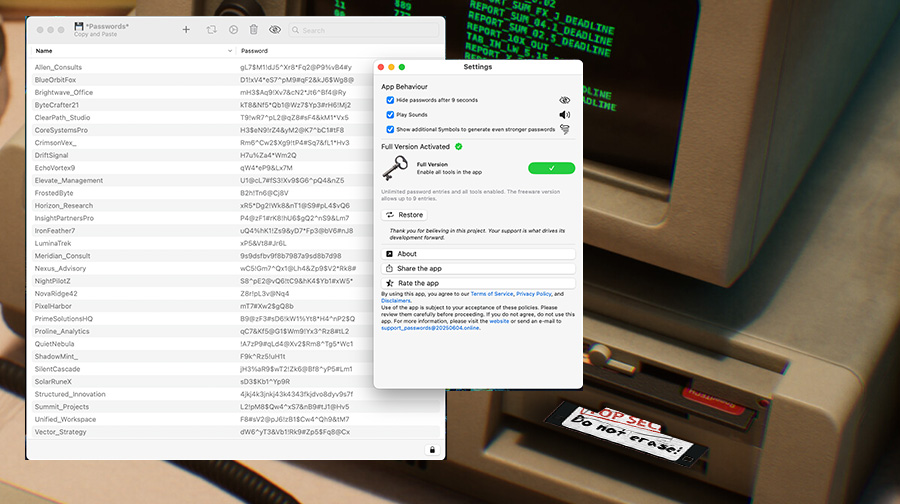Viewport: 900px width, 504px height.
Task: Toggle the Play Sounds checkbox
Action: (x=390, y=115)
